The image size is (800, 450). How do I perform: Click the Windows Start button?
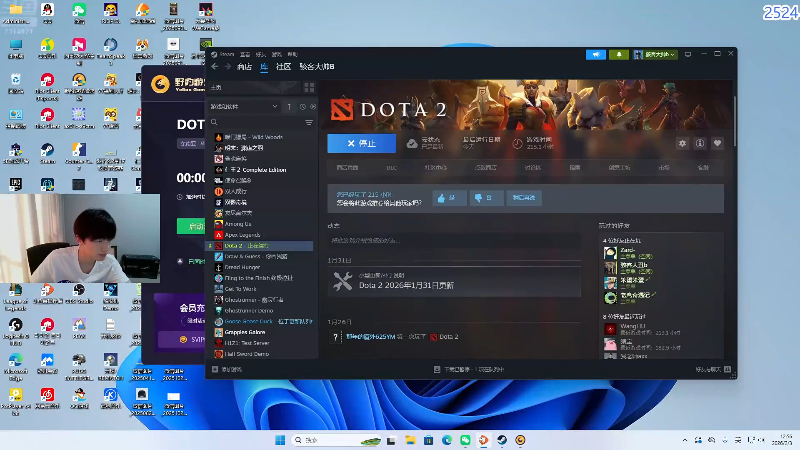click(280, 440)
